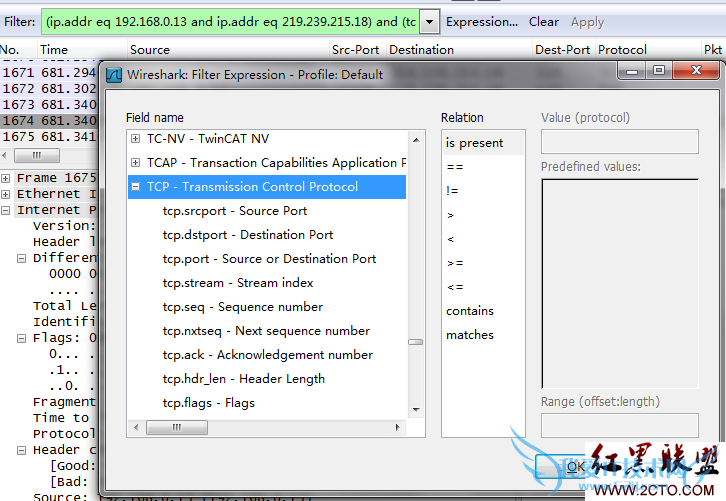This screenshot has height=501, width=726.
Task: Sort by the Source column header
Action: pos(228,50)
